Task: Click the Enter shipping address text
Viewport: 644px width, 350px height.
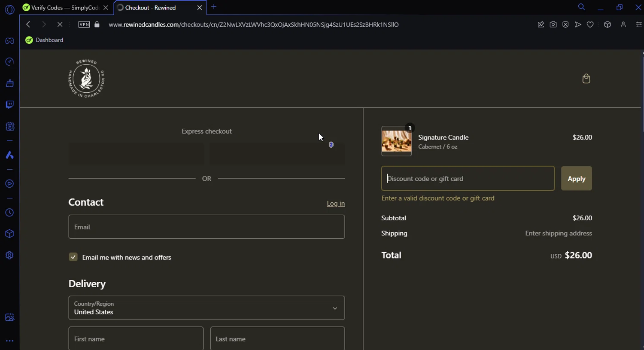Action: pos(559,233)
